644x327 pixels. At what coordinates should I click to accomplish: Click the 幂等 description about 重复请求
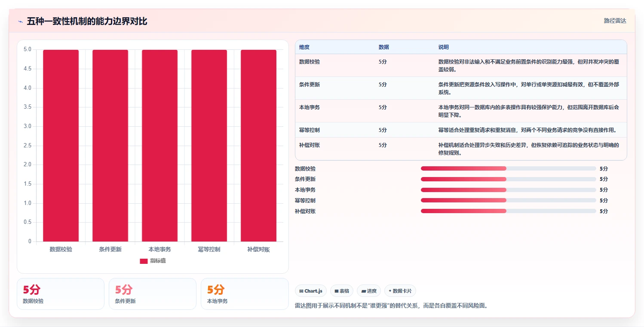tap(527, 130)
